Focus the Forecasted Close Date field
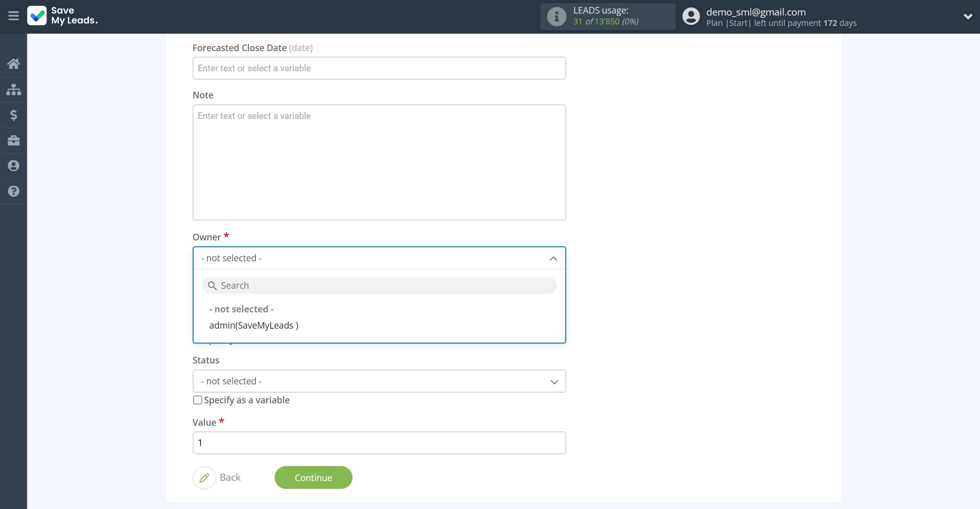The image size is (980, 509). (x=379, y=68)
